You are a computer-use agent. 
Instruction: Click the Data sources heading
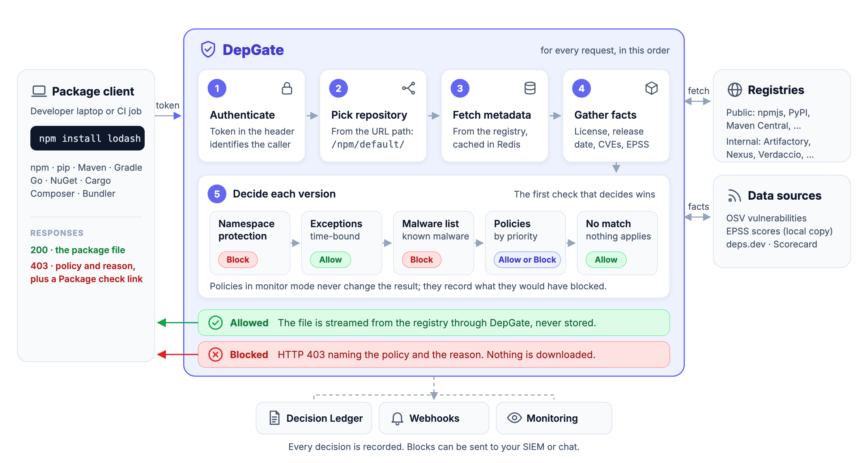(784, 196)
